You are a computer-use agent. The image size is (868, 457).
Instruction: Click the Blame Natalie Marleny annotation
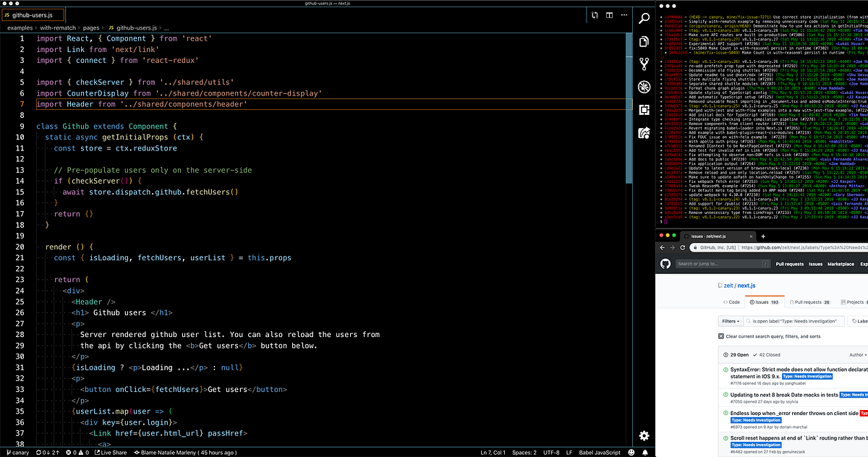184,452
